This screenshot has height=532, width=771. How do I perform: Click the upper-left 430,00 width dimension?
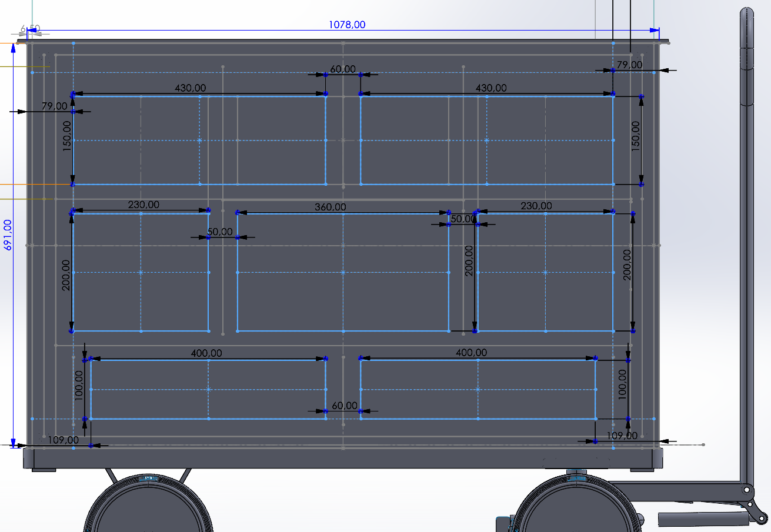191,88
